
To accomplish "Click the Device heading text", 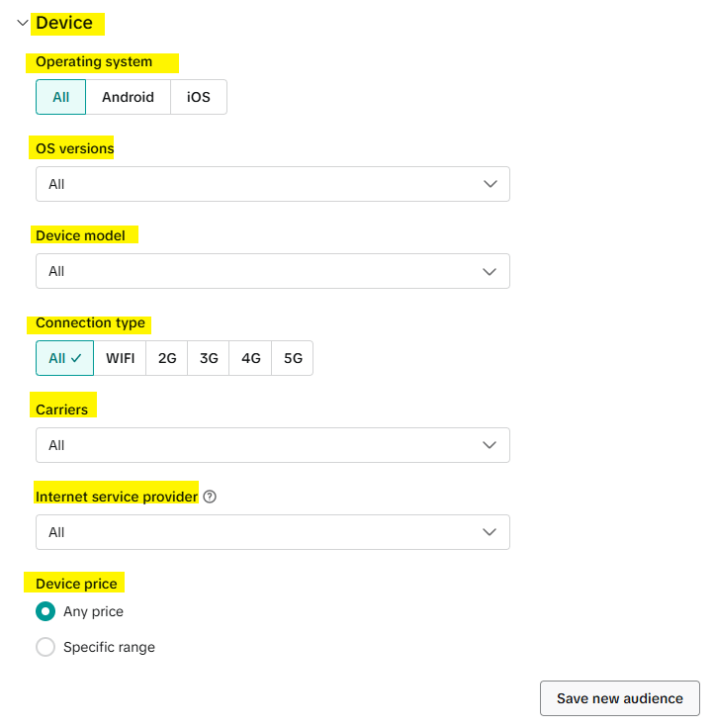I will [64, 23].
